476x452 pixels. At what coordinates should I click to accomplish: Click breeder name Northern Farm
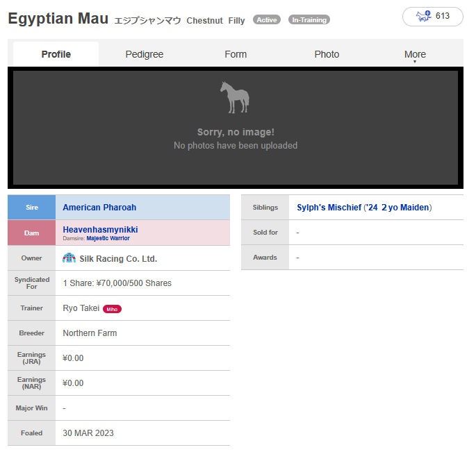tap(90, 333)
